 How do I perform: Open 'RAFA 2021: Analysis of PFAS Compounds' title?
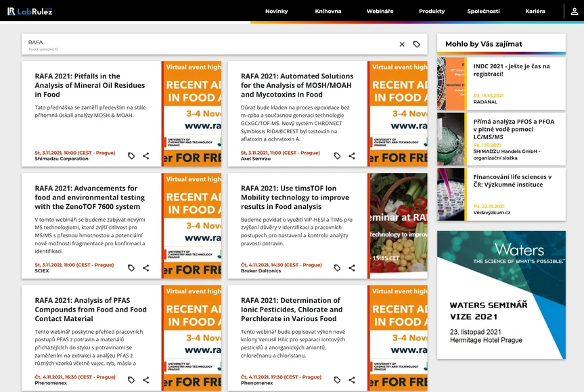coord(91,310)
